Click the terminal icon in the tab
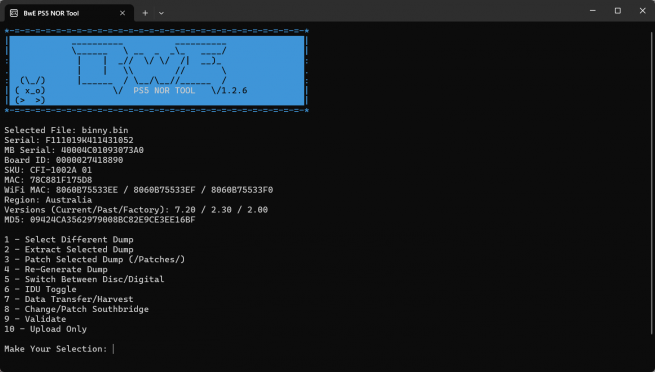 tap(14, 13)
